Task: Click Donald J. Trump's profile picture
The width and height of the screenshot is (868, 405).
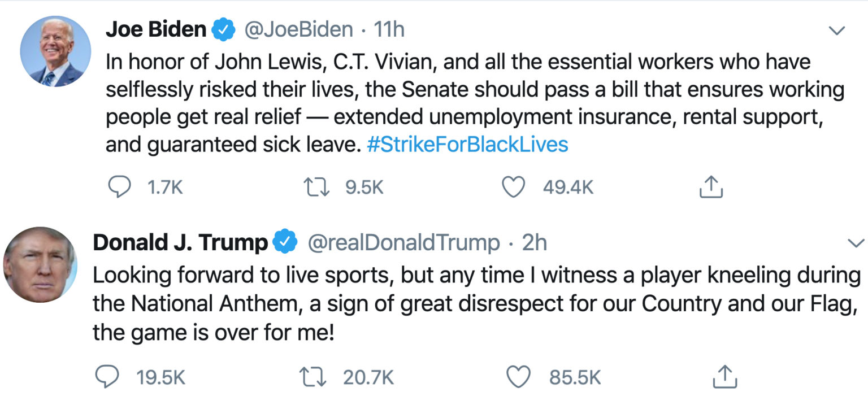Action: click(x=40, y=264)
